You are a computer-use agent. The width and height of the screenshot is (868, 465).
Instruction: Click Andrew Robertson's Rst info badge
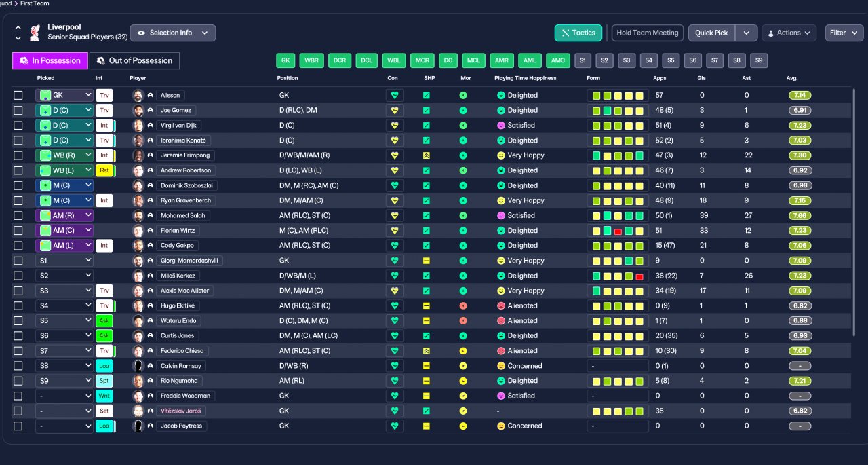coord(104,170)
